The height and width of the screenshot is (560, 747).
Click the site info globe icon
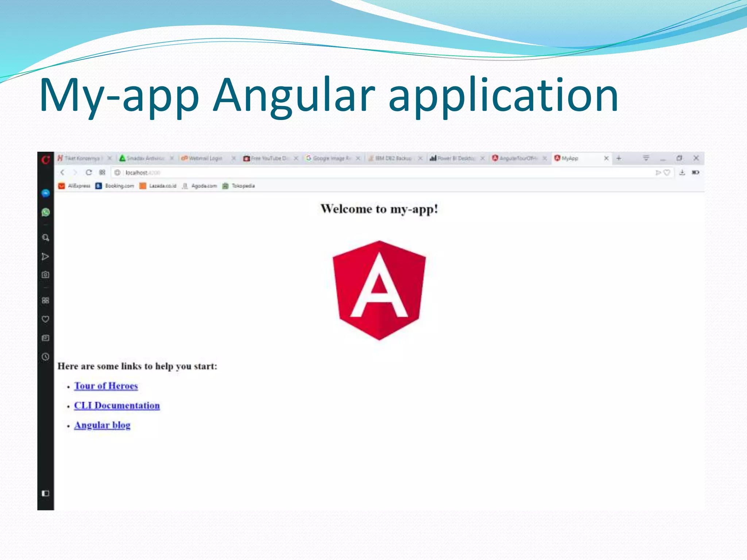pyautogui.click(x=117, y=172)
